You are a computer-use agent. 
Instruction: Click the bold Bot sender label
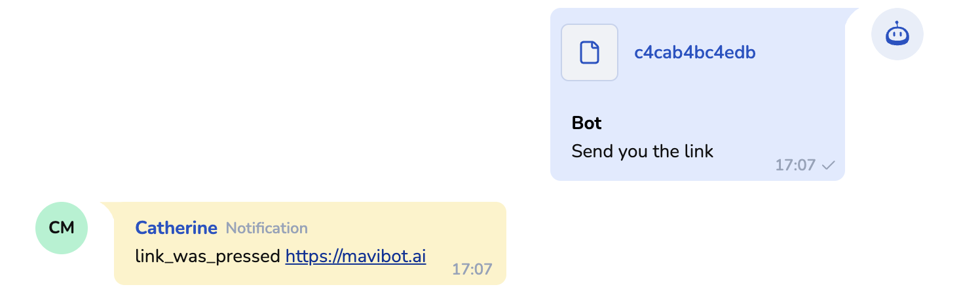click(586, 123)
